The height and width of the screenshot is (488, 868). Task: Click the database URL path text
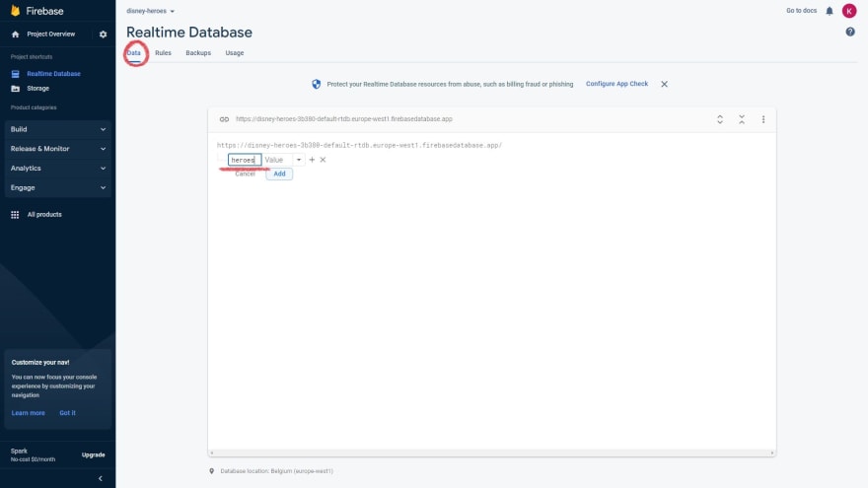coord(359,146)
